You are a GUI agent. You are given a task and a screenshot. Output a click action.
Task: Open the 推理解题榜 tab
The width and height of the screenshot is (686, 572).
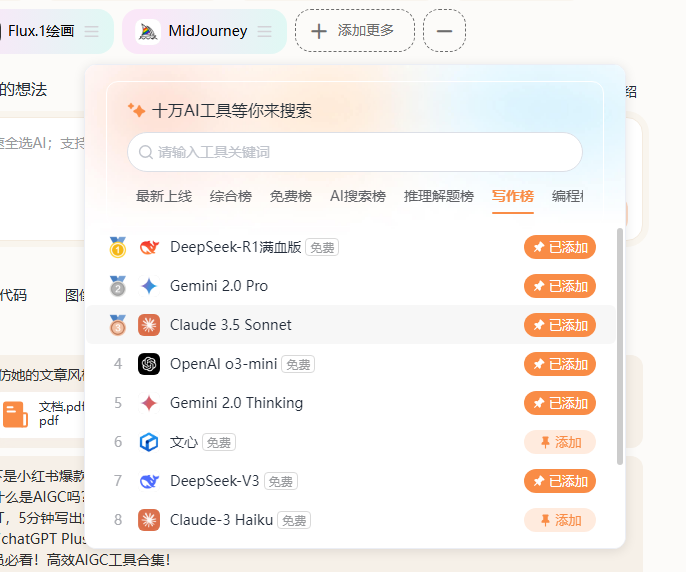(x=439, y=196)
